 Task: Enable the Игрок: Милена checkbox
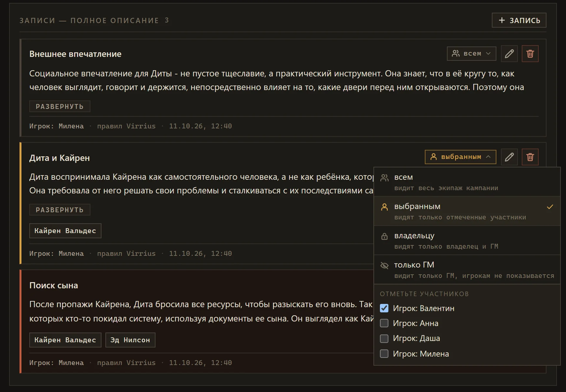(384, 354)
